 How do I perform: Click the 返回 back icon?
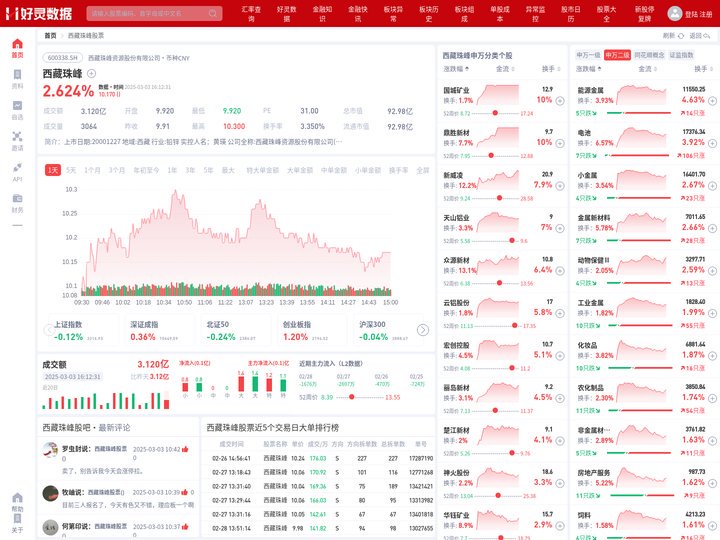707,35
